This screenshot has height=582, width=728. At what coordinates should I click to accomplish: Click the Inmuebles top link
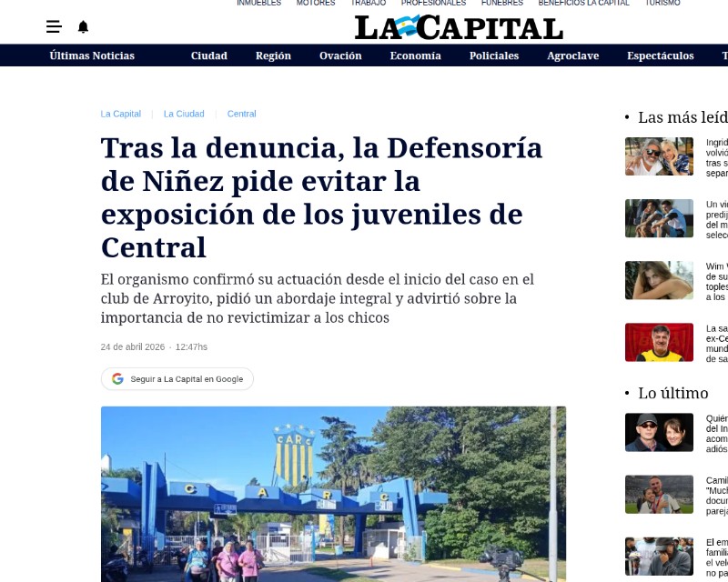pyautogui.click(x=259, y=3)
